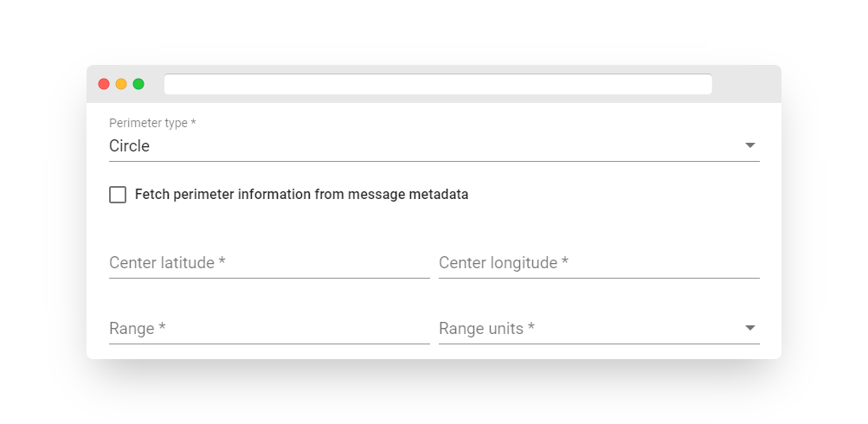Click the underline below Circle value

click(x=434, y=161)
